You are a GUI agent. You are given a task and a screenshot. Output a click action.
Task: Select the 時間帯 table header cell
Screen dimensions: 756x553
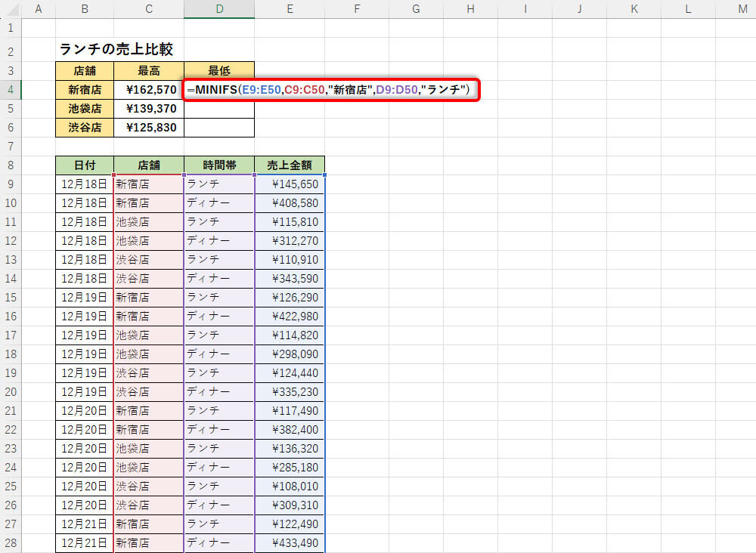pyautogui.click(x=219, y=165)
